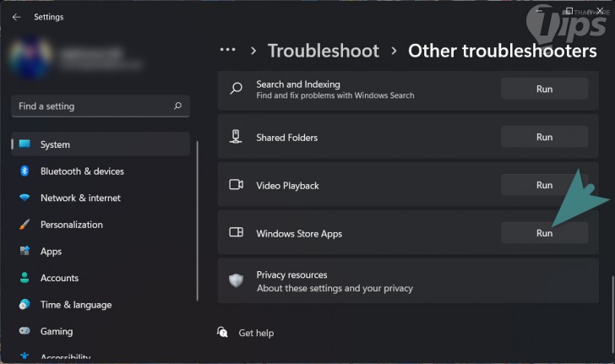Select System in the sidebar

[101, 144]
